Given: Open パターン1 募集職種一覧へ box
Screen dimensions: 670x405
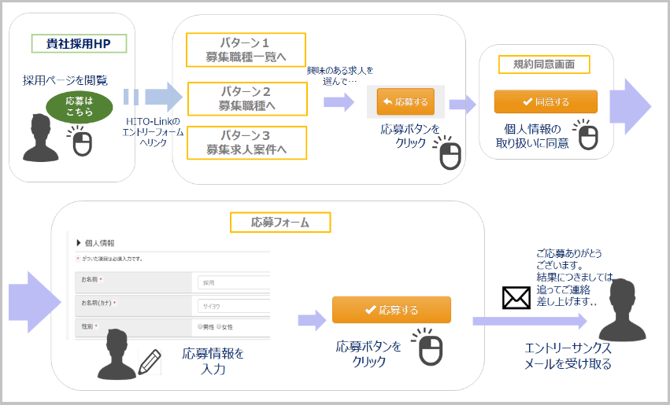Looking at the screenshot, I should (x=245, y=50).
